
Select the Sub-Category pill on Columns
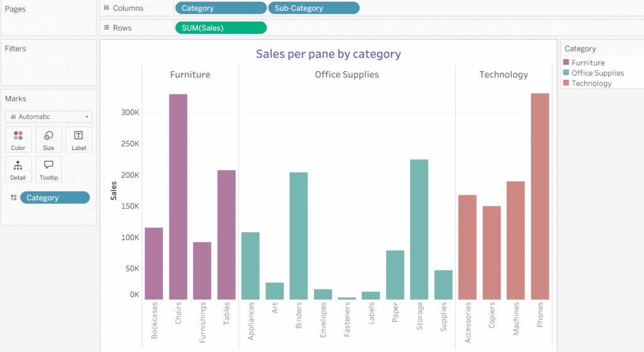(x=313, y=8)
